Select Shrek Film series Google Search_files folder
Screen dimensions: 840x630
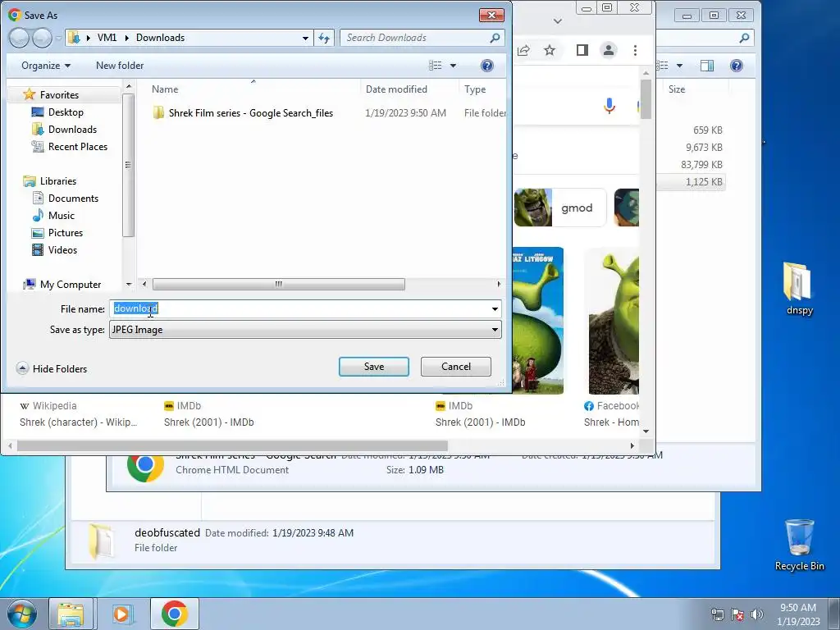click(243, 113)
